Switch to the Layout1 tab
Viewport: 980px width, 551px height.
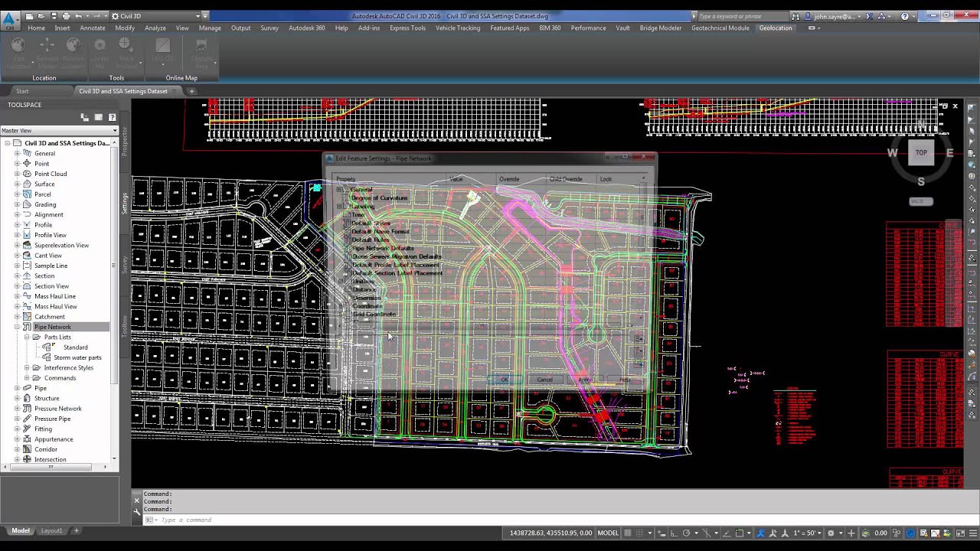coord(51,530)
